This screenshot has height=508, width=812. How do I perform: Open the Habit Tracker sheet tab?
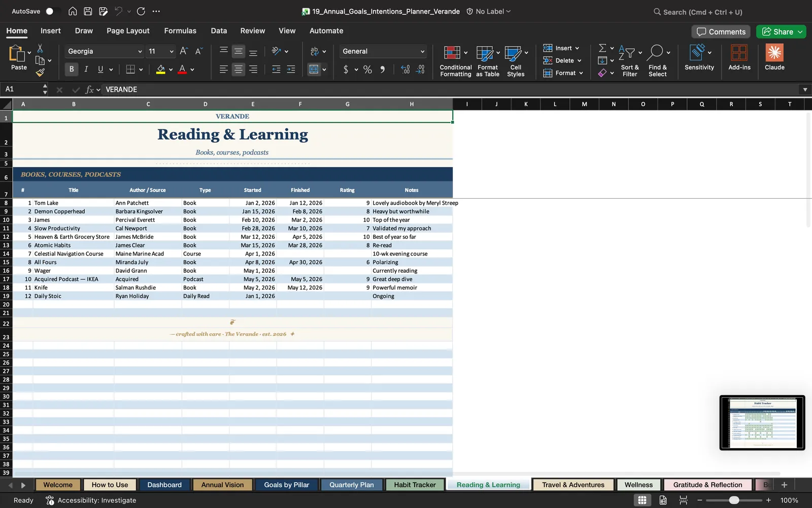click(415, 485)
